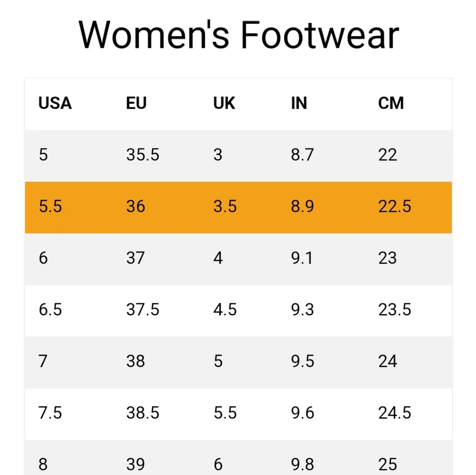Choose USA size 6 row
476x475 pixels.
238,259
